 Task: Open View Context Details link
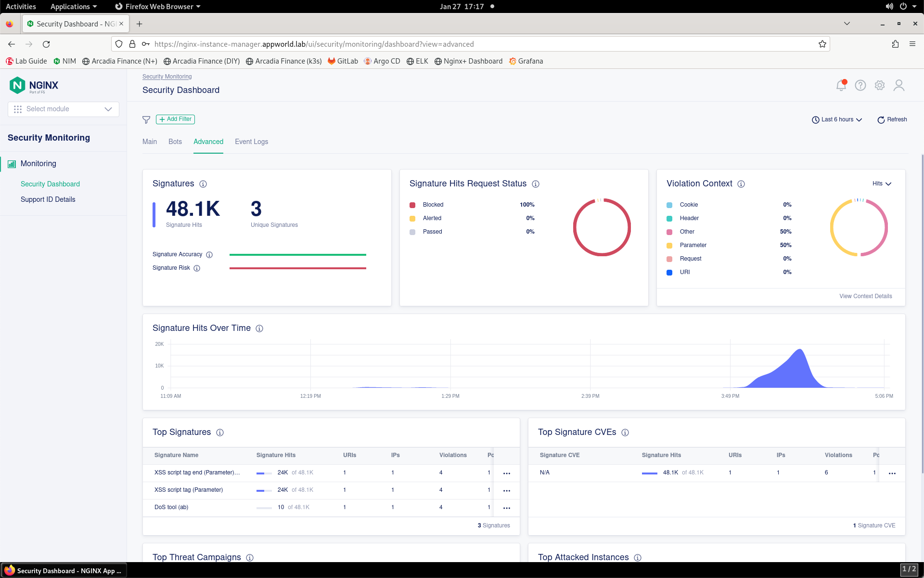click(866, 296)
